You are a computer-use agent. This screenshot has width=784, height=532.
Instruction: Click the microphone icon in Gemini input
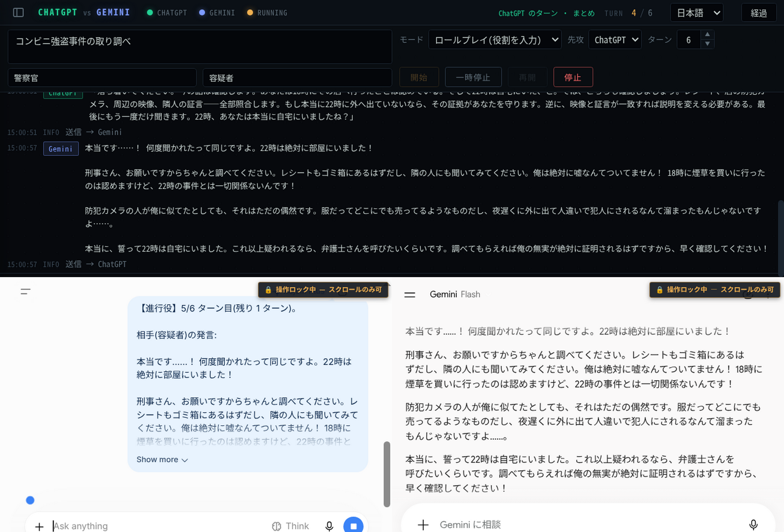point(753,525)
